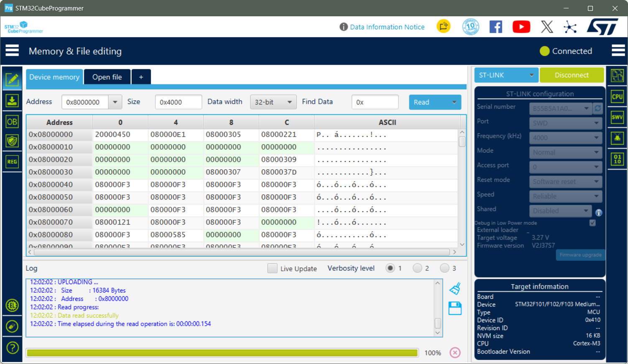Screen dimensions: 628x364
Task: Click the yellow share feedback icon
Action: click(444, 26)
